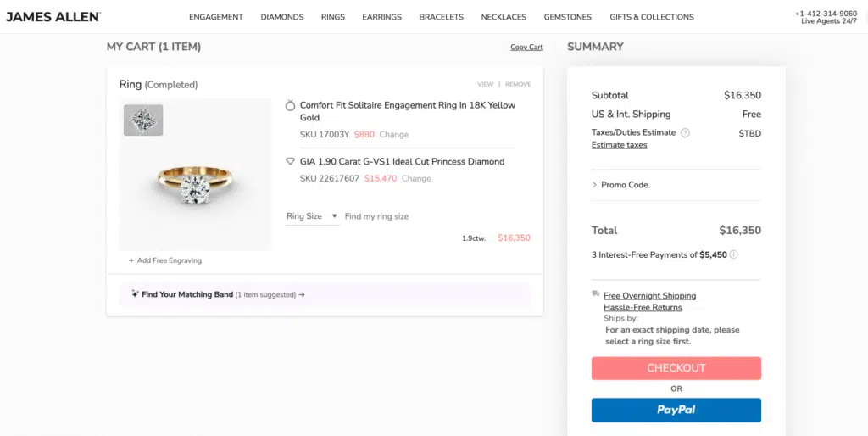Click taxes estimate info question-mark icon
The image size is (868, 436).
click(x=685, y=132)
